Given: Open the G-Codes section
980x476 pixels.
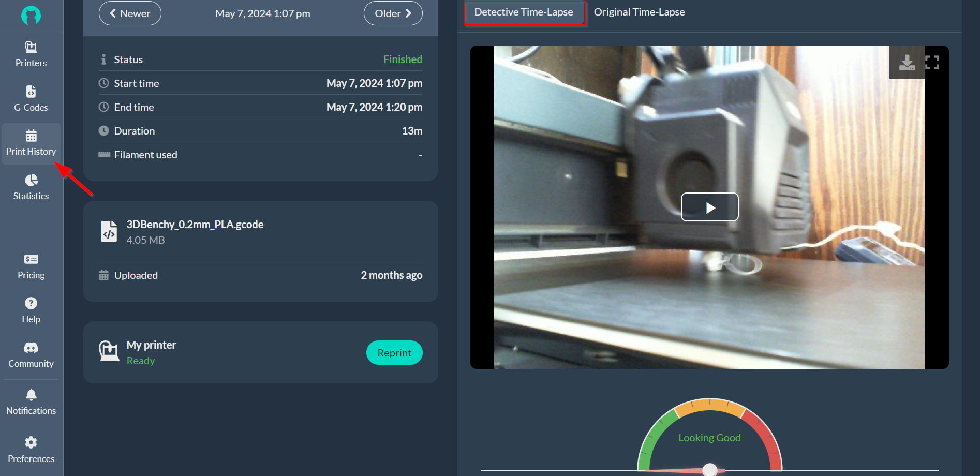Looking at the screenshot, I should 31,99.
